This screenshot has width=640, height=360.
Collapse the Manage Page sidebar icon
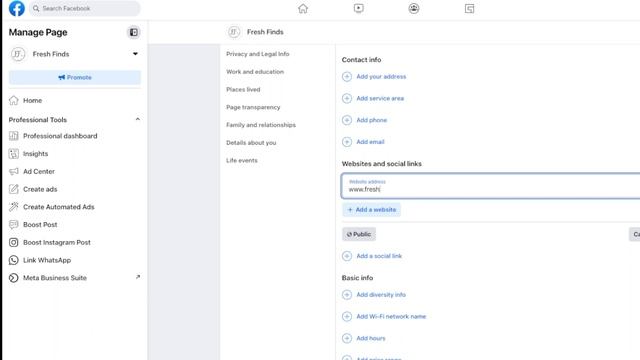133,32
